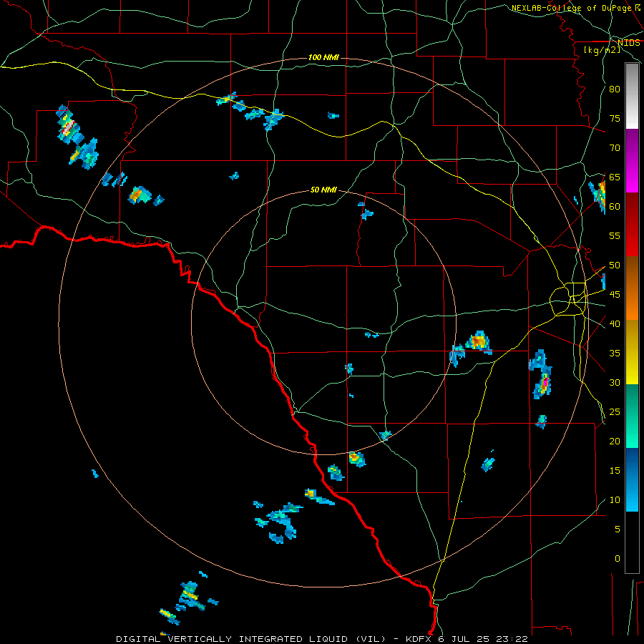Click the 40 value on the color scale
The width and height of the screenshot is (644, 644).
click(615, 323)
